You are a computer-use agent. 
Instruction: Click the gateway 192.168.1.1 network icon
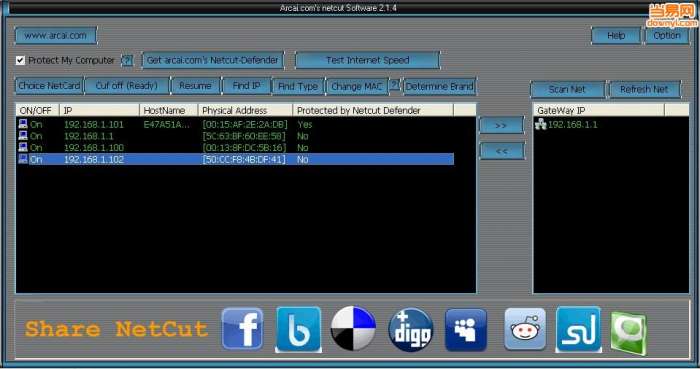(x=541, y=124)
